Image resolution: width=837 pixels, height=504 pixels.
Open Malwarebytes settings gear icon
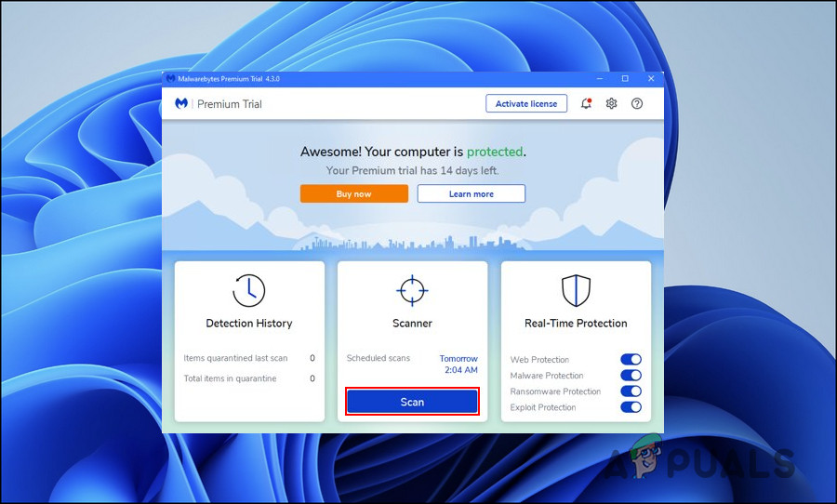pos(611,103)
